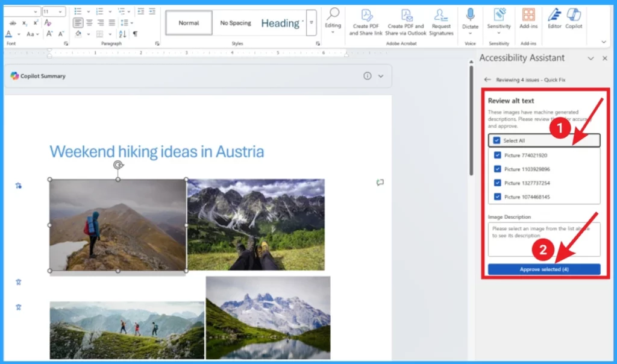Apply the current font color
The width and height of the screenshot is (617, 364).
(x=8, y=34)
